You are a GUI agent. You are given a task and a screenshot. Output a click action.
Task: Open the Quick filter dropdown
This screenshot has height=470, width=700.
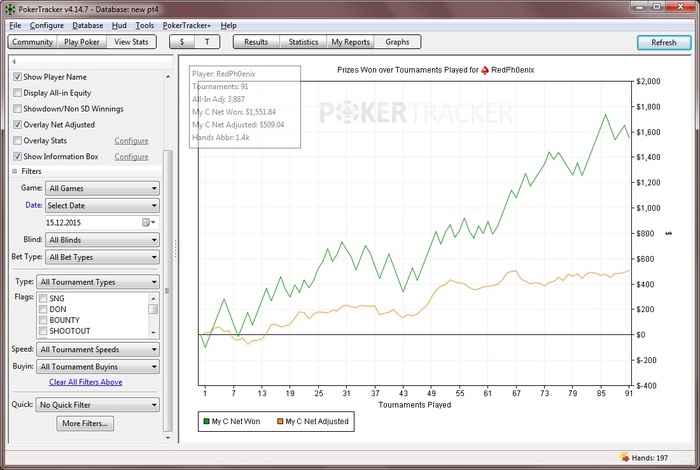coord(97,405)
